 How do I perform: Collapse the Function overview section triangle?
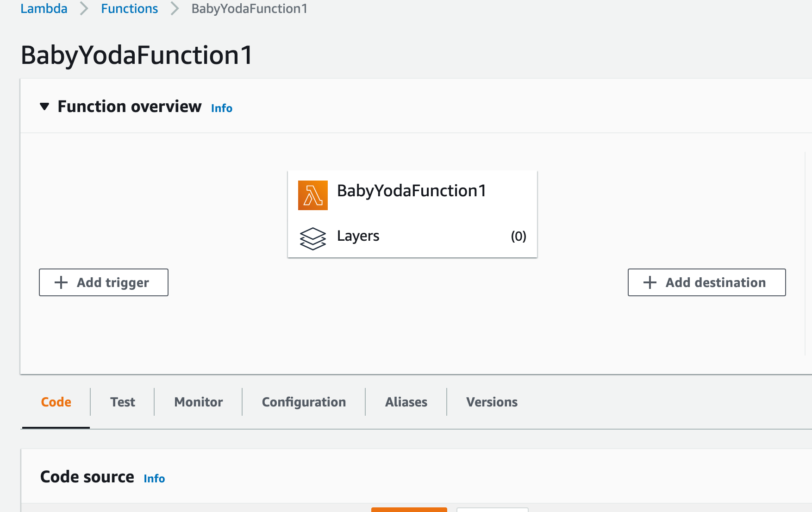point(44,107)
